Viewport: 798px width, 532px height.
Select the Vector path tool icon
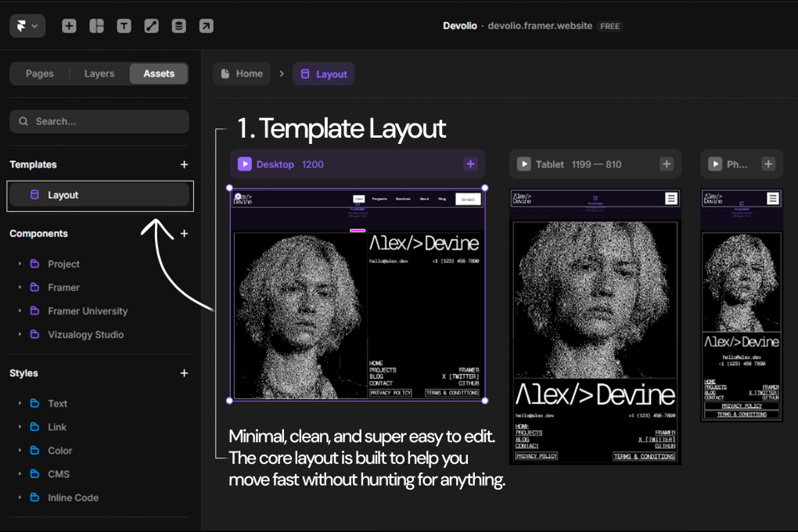click(x=152, y=26)
